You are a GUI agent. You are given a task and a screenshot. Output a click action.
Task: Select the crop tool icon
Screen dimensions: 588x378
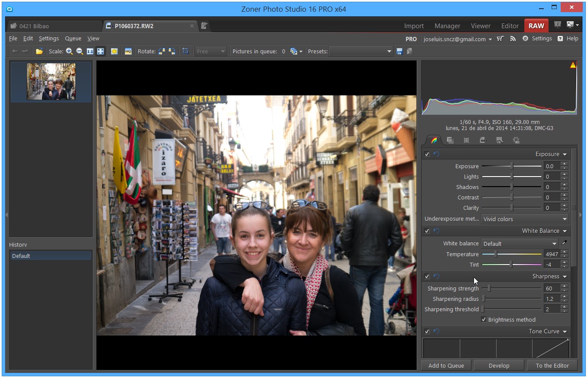point(185,51)
